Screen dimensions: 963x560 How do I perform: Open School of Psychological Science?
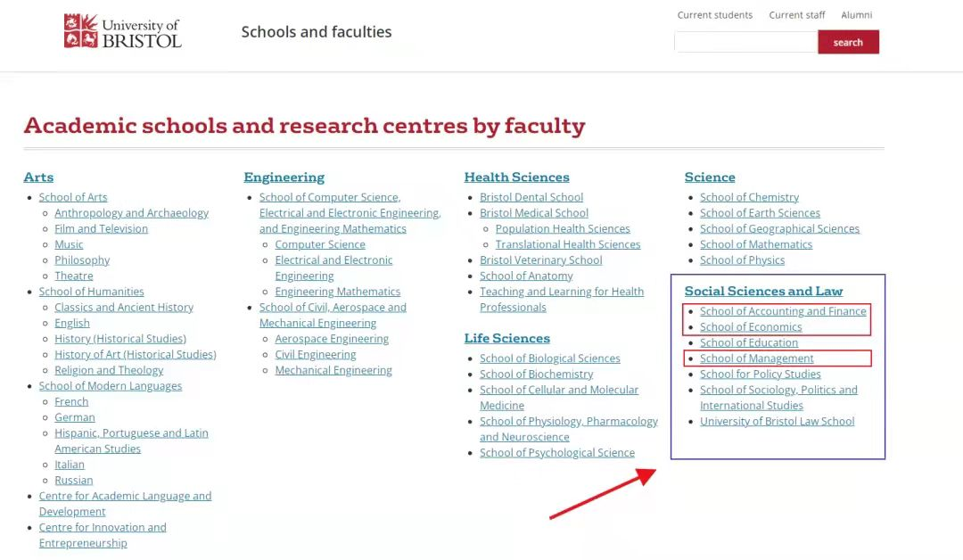click(x=557, y=452)
